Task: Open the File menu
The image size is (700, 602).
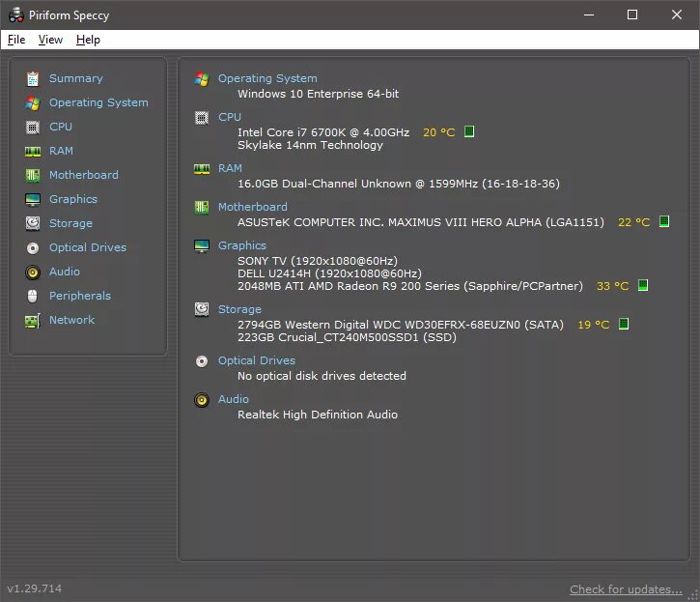Action: 16,40
